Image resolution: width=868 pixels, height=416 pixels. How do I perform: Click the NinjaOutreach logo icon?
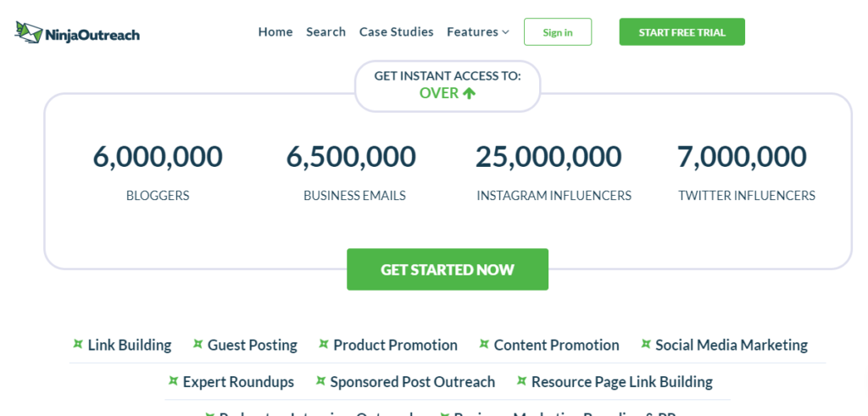29,32
